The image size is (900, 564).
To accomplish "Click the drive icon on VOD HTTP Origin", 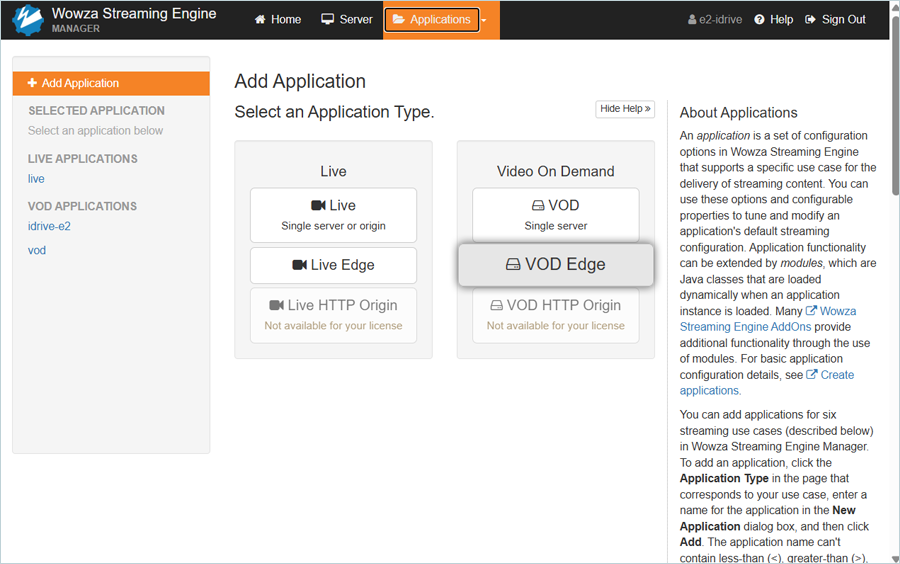I will 496,305.
